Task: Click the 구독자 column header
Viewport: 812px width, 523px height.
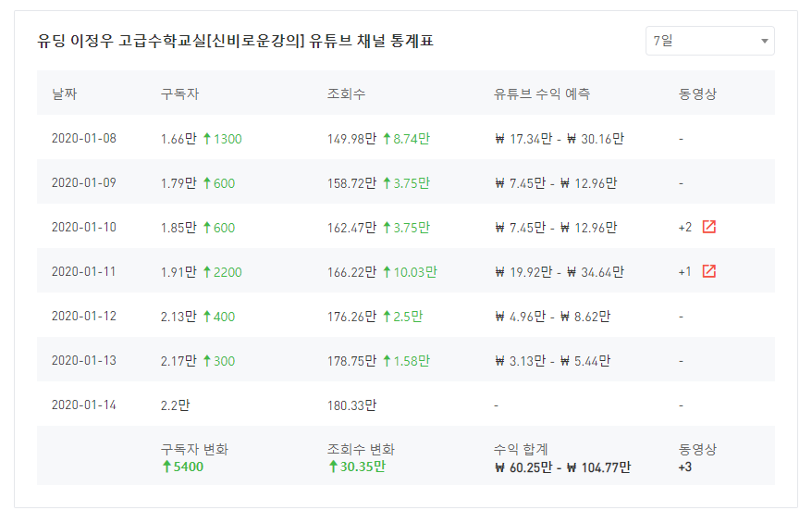Action: click(x=179, y=93)
